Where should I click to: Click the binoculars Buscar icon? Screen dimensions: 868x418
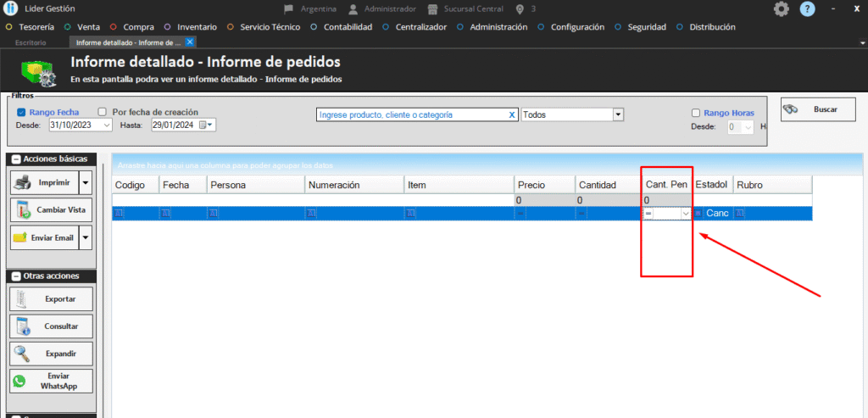792,109
